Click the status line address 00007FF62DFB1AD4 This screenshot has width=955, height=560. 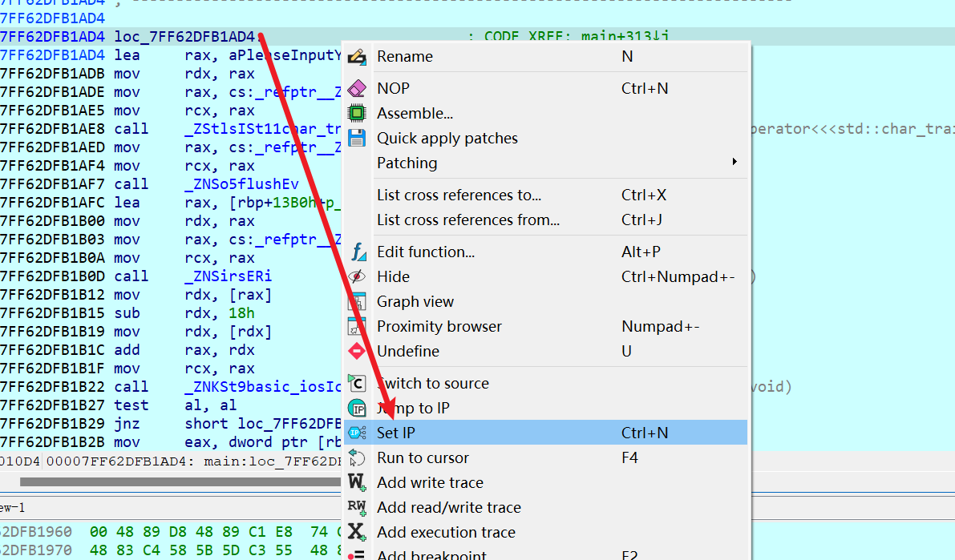119,461
